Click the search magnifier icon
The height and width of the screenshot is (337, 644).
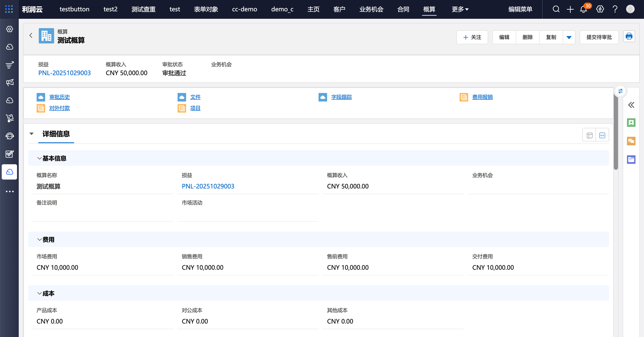coord(556,9)
